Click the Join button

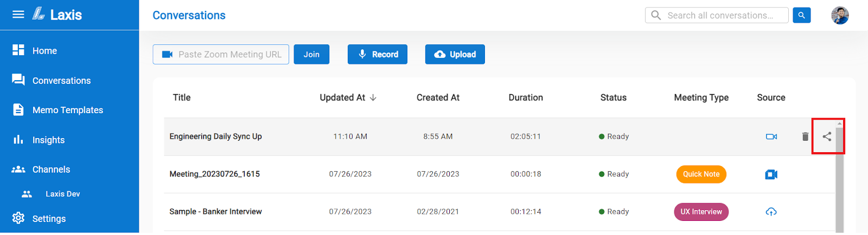(x=311, y=54)
